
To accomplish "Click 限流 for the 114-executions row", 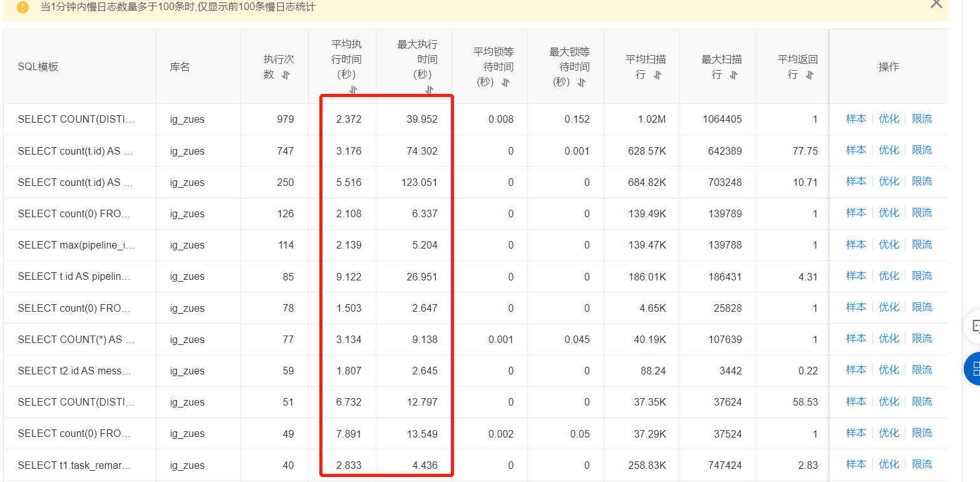I will pyautogui.click(x=922, y=245).
